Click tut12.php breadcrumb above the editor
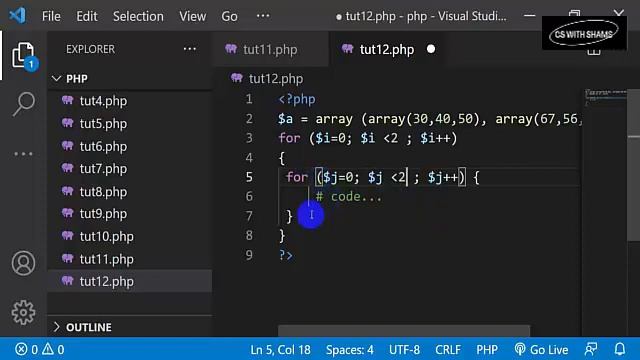Viewport: 640px width, 360px height. coord(276,78)
